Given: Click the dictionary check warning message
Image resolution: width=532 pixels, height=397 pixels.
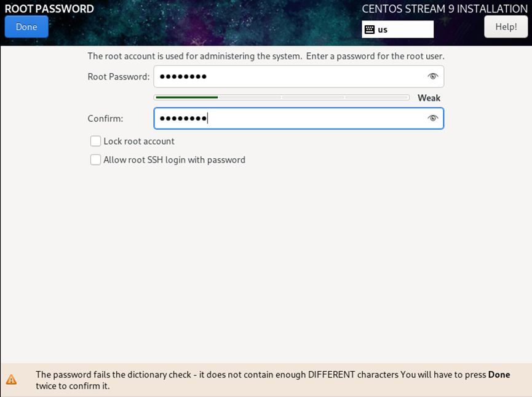Looking at the screenshot, I should tap(273, 380).
